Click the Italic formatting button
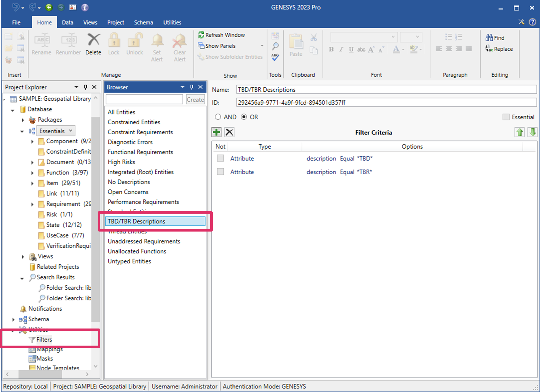 pos(341,49)
